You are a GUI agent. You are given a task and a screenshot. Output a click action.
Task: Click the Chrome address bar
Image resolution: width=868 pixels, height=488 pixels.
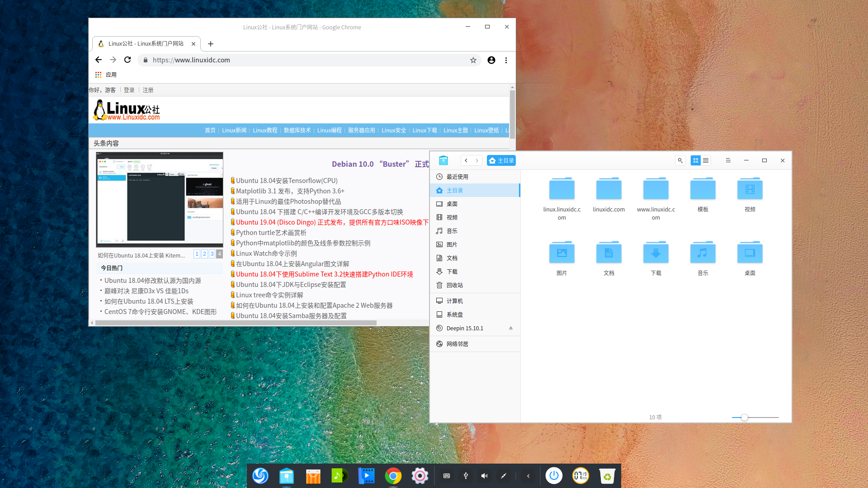click(310, 60)
